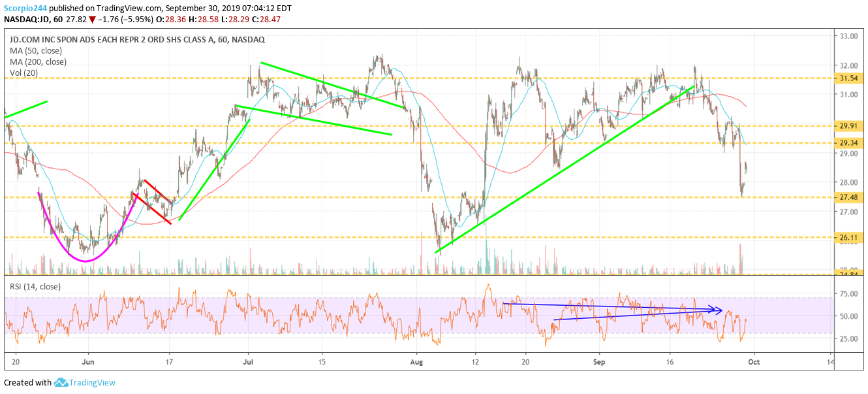This screenshot has width=868, height=394.
Task: Click the TradingView cloud logo icon
Action: pyautogui.click(x=61, y=383)
